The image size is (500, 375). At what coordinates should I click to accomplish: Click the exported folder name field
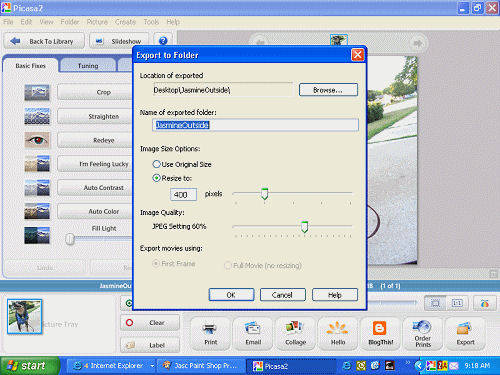click(255, 125)
